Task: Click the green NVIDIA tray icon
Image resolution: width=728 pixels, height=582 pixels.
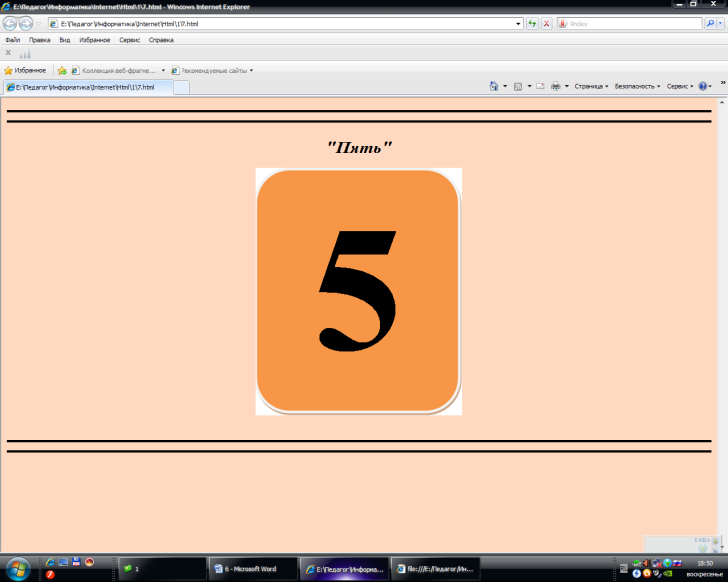Action: (667, 574)
